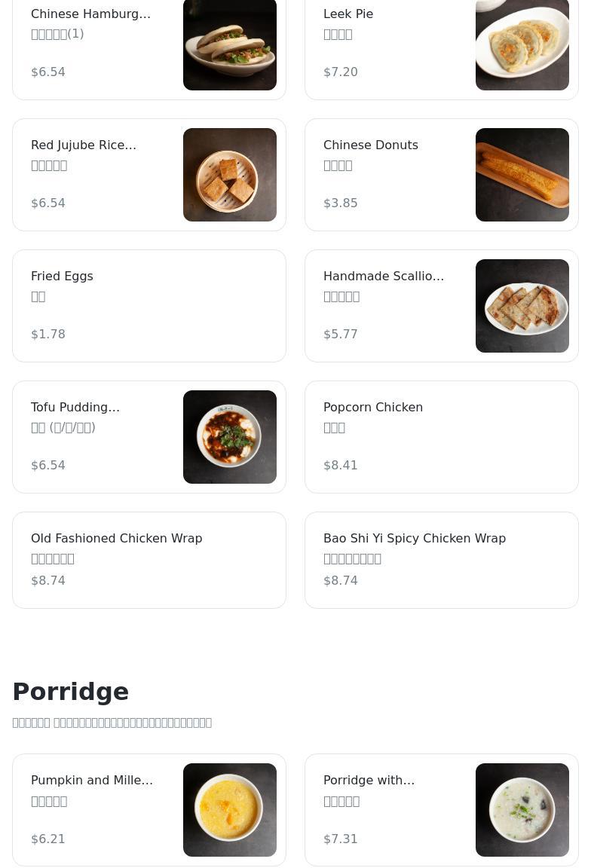Viewport: 591px width, 868px height.
Task: Select the Fried Eggs menu item
Action: point(149,306)
